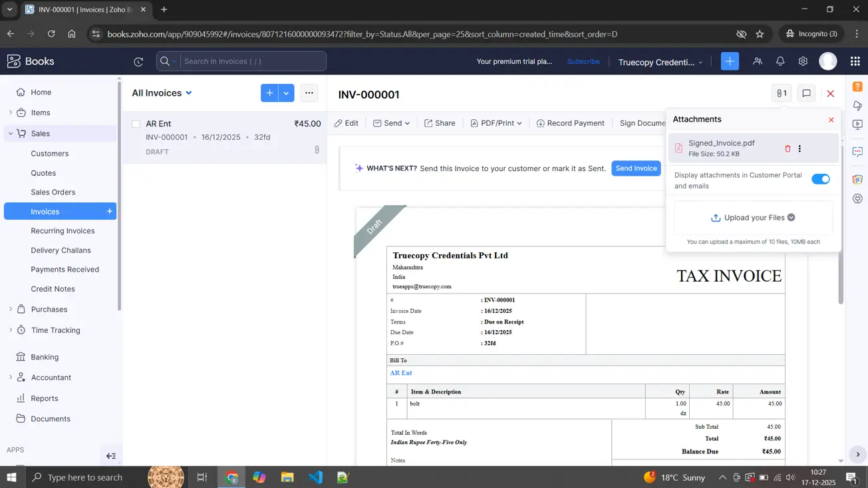Screen dimensions: 868x488
Task: Edit the invoice
Action: pos(347,123)
